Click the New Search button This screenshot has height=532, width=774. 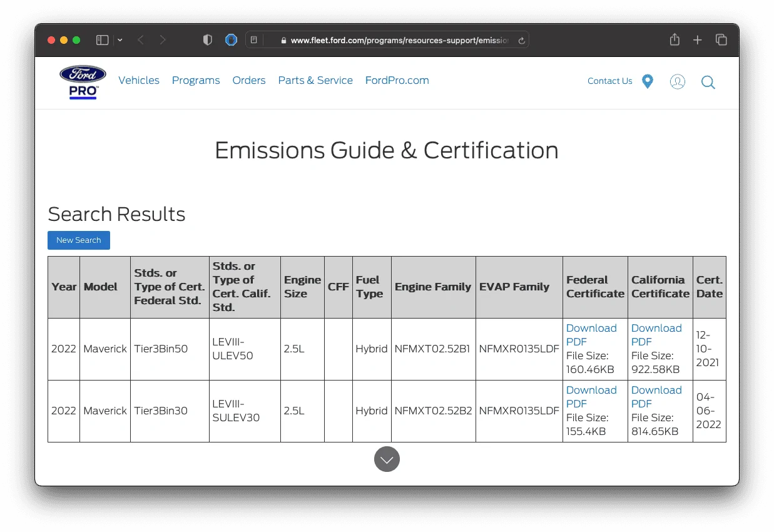tap(79, 240)
